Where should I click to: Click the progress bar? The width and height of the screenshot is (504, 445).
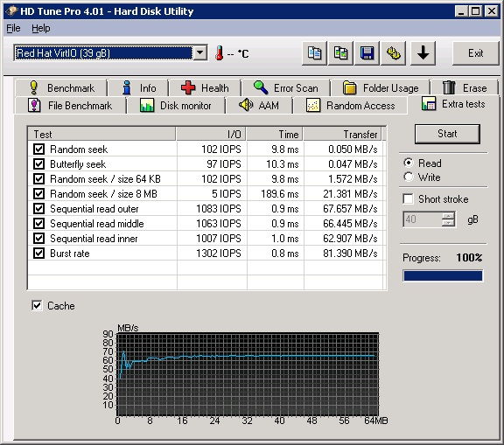click(x=443, y=275)
